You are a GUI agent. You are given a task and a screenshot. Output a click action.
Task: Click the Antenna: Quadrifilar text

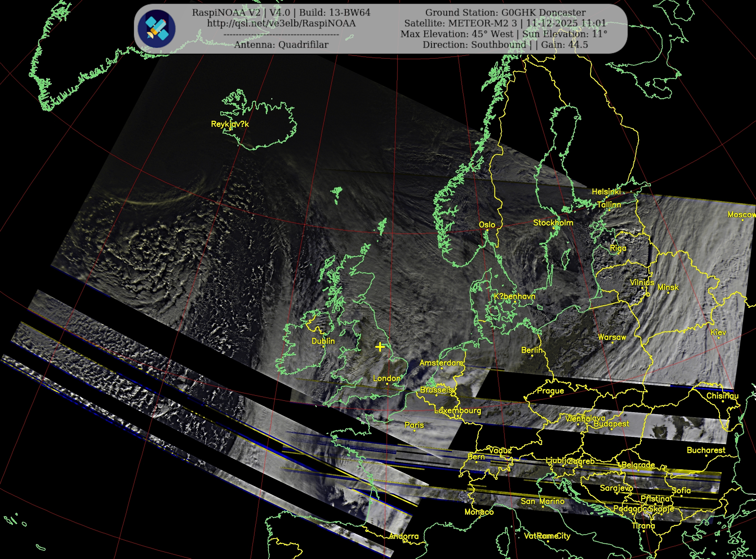pyautogui.click(x=281, y=45)
